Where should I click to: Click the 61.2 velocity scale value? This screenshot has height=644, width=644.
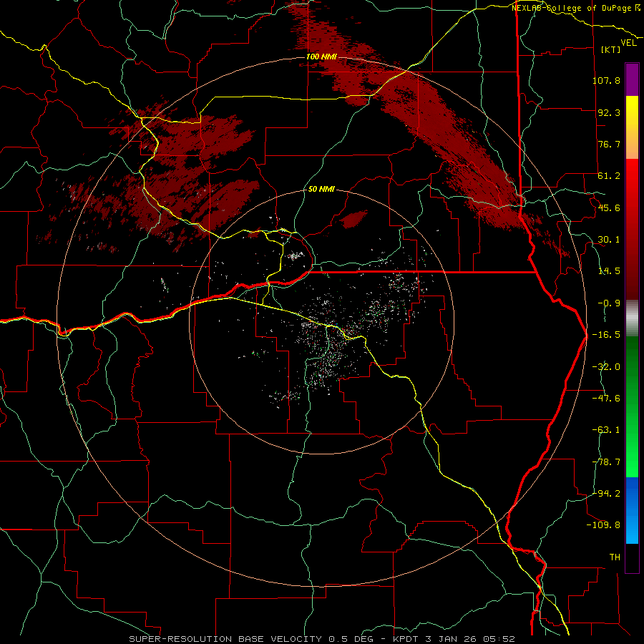point(609,176)
